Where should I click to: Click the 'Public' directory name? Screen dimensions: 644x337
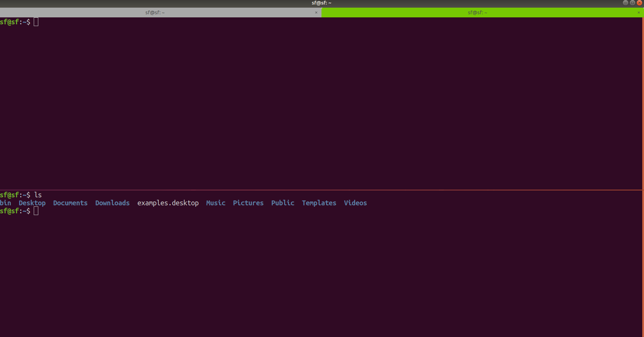(x=283, y=203)
